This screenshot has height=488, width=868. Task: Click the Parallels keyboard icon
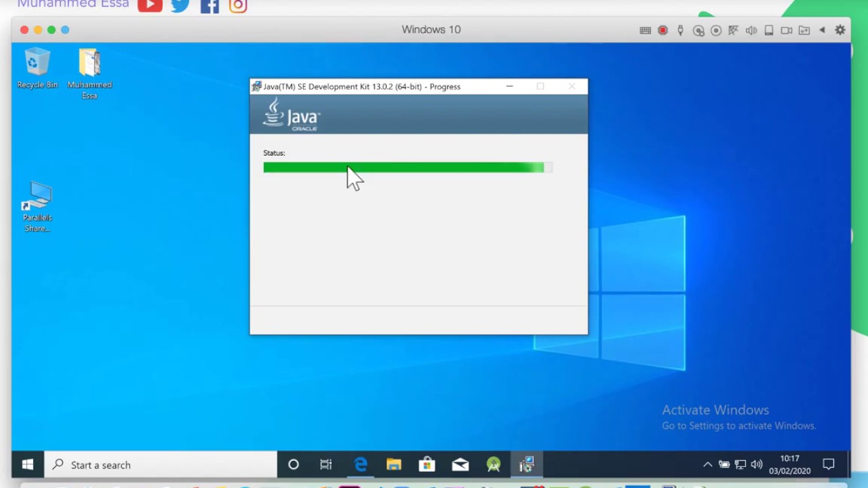646,30
